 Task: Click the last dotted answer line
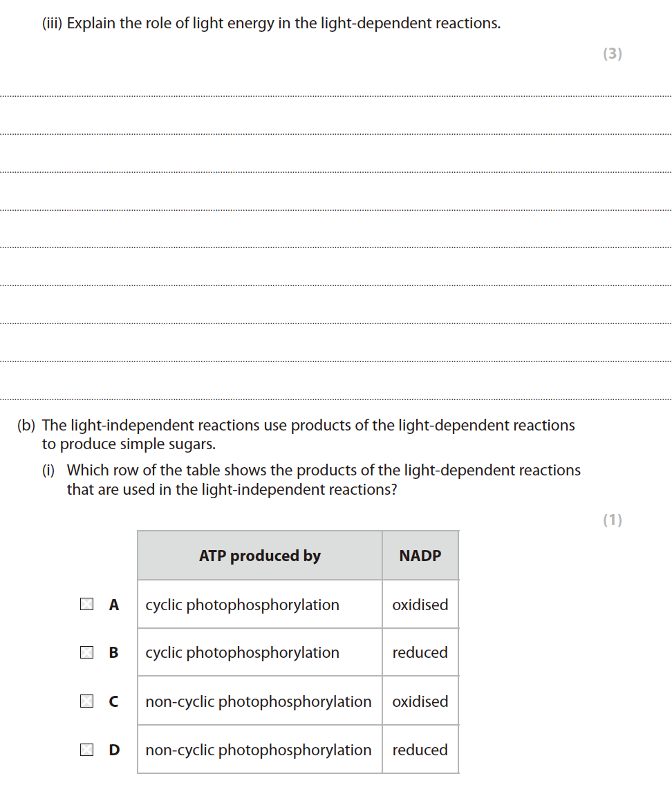pos(336,399)
